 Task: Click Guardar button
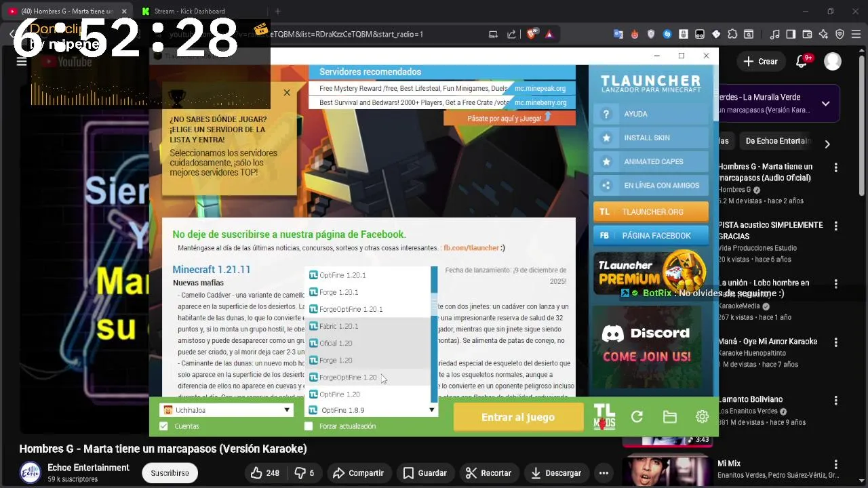click(425, 473)
